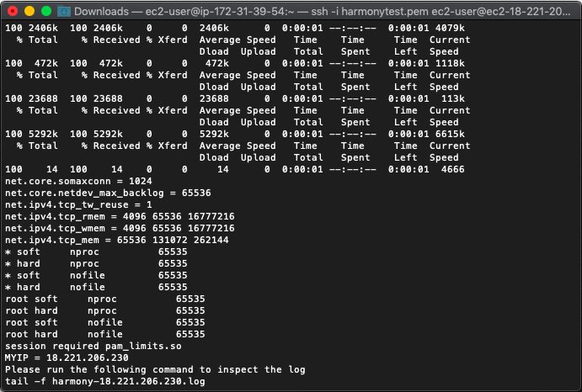Click the Downloads folder icon in title bar

[64, 12]
